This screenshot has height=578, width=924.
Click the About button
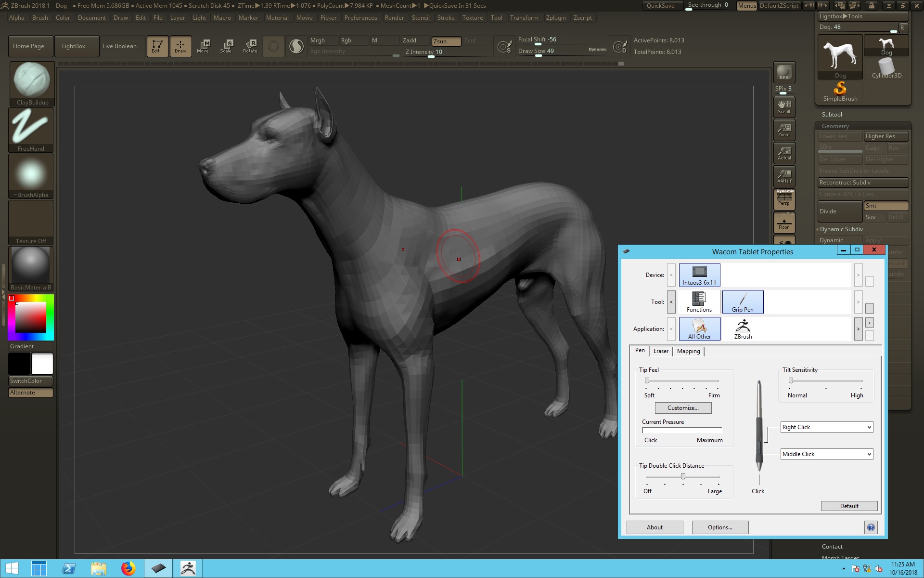coord(654,527)
